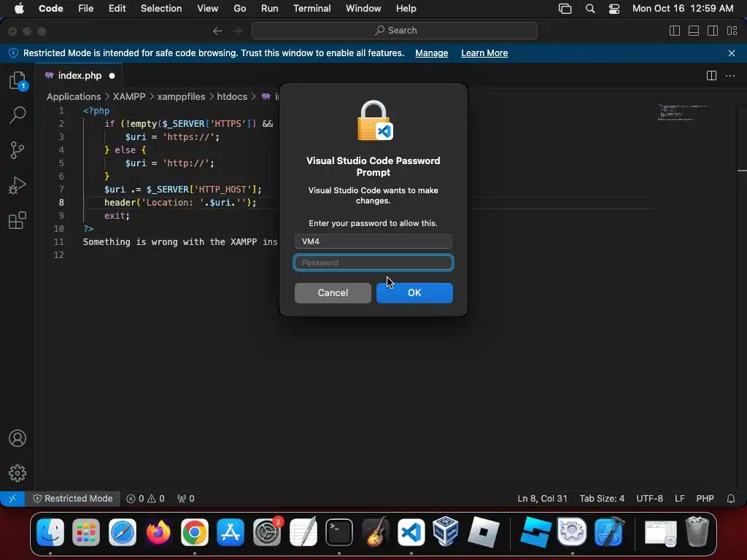Change the LF end of line sequence
Screen dimensions: 747x560
click(x=680, y=499)
